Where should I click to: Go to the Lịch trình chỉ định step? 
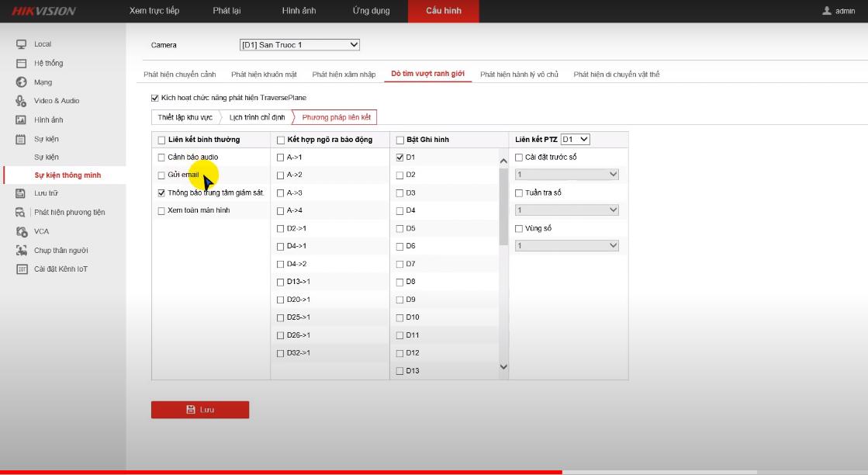click(x=257, y=117)
